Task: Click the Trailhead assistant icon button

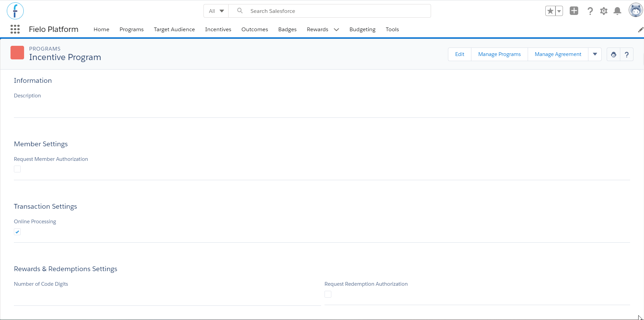Action: [613, 54]
